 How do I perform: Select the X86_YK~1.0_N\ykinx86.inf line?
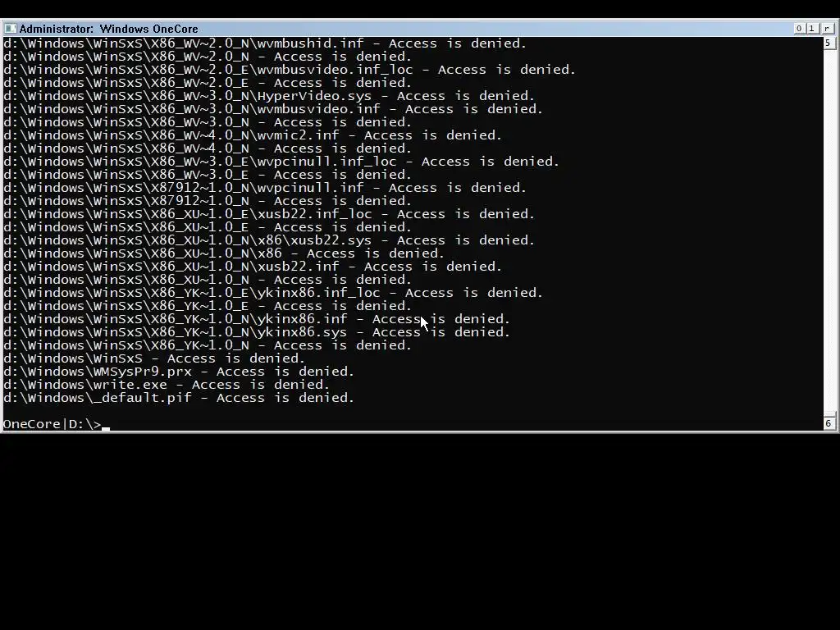coord(257,319)
